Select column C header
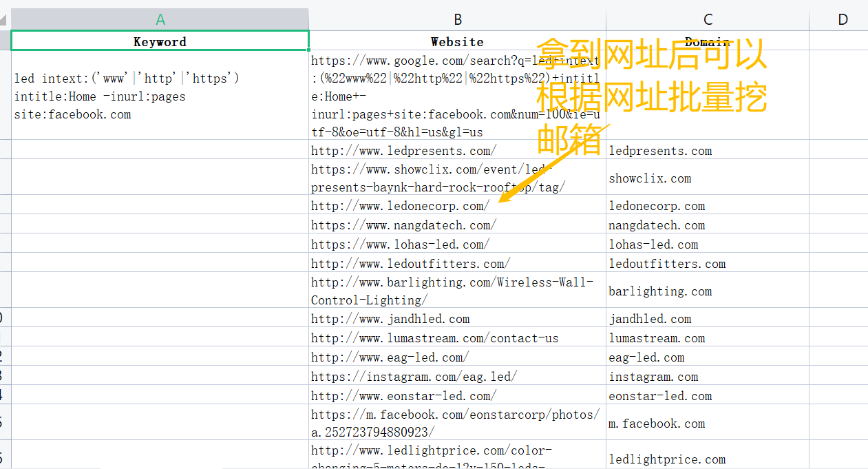868x469 pixels. tap(708, 19)
